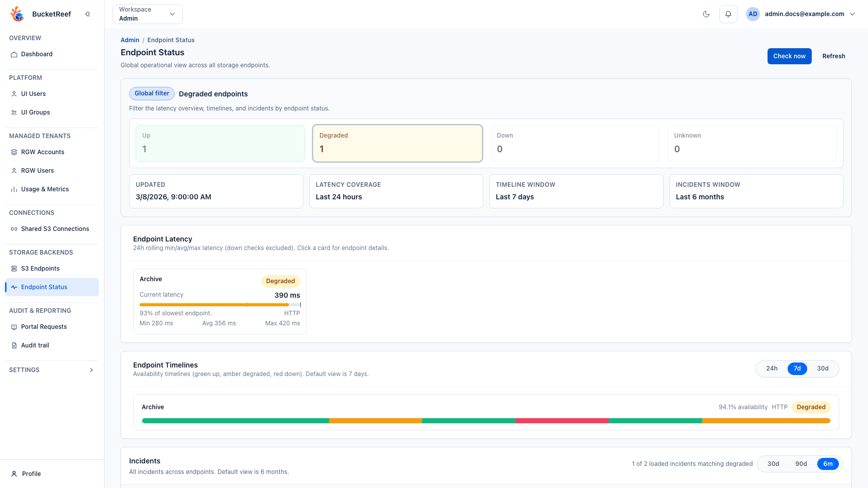
Task: Filter by the Up status card
Action: pyautogui.click(x=220, y=143)
